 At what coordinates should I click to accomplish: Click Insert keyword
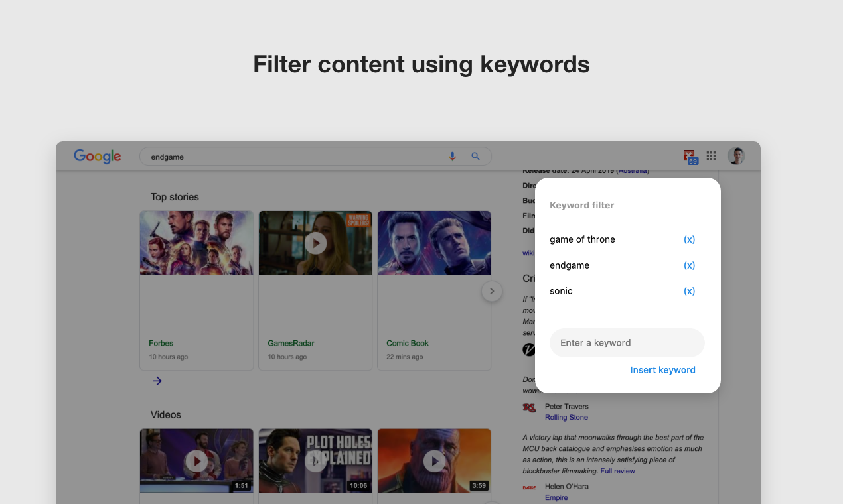(x=663, y=370)
